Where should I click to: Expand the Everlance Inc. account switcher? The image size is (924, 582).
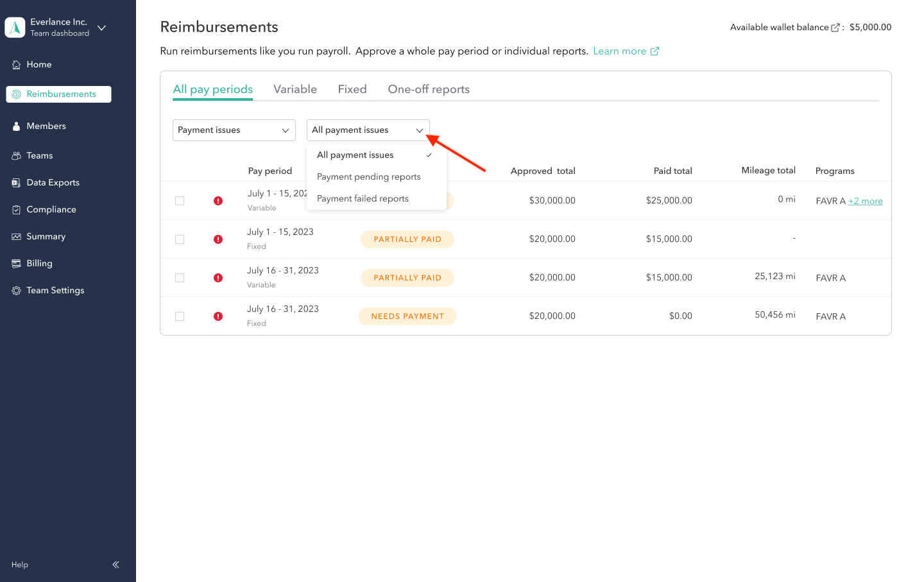tap(101, 28)
